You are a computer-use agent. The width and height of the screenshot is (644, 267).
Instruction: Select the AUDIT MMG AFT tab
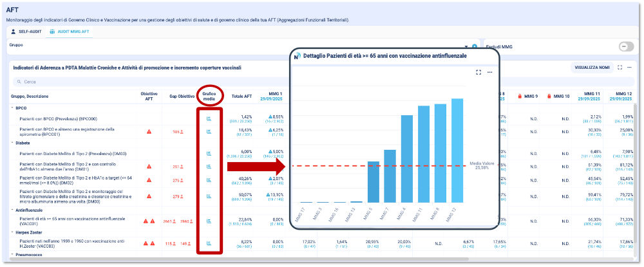click(x=70, y=31)
